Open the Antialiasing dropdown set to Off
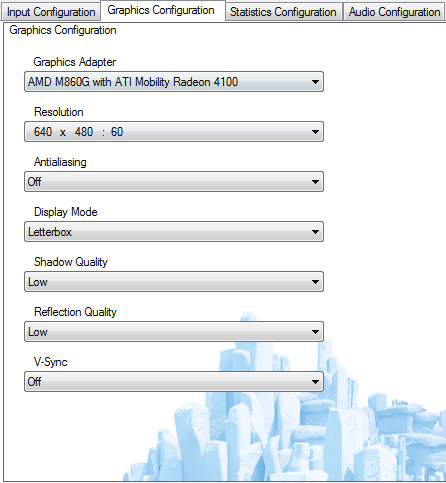This screenshot has width=446, height=483. (174, 182)
